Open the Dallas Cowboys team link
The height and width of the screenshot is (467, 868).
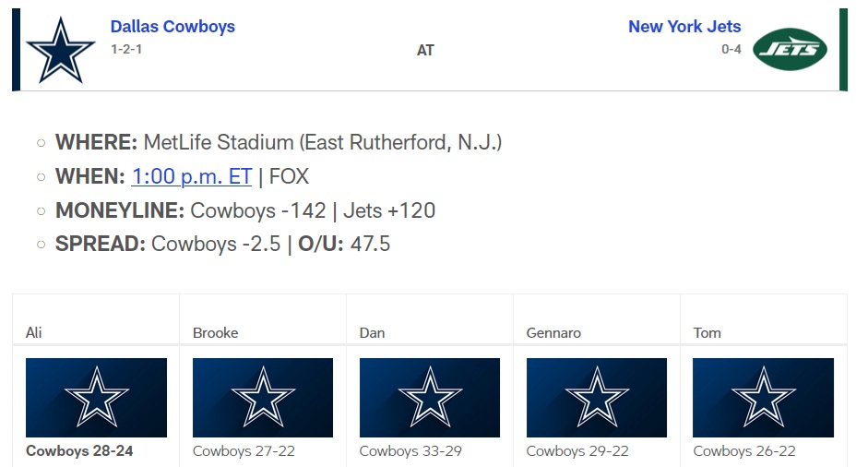tap(172, 27)
